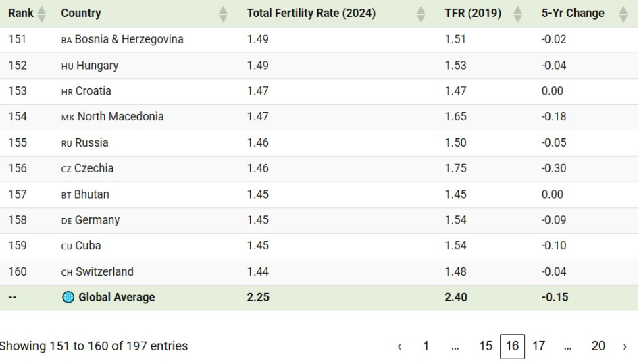Select the Czechia country name
This screenshot has height=364, width=639.
click(94, 168)
